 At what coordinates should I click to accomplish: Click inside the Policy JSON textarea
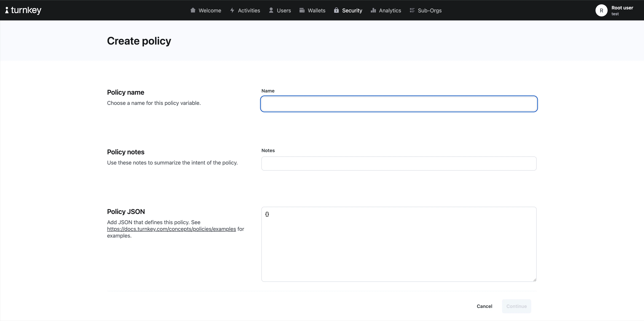point(399,244)
